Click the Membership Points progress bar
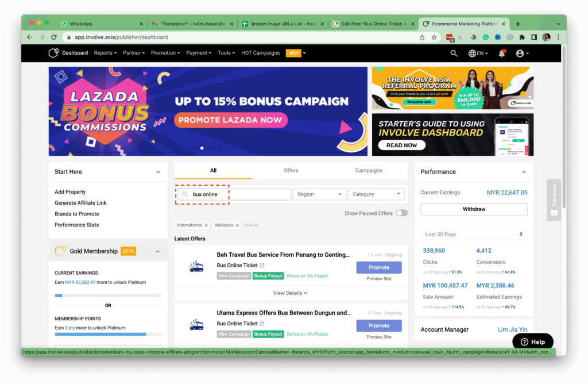588x384 pixels. click(108, 334)
